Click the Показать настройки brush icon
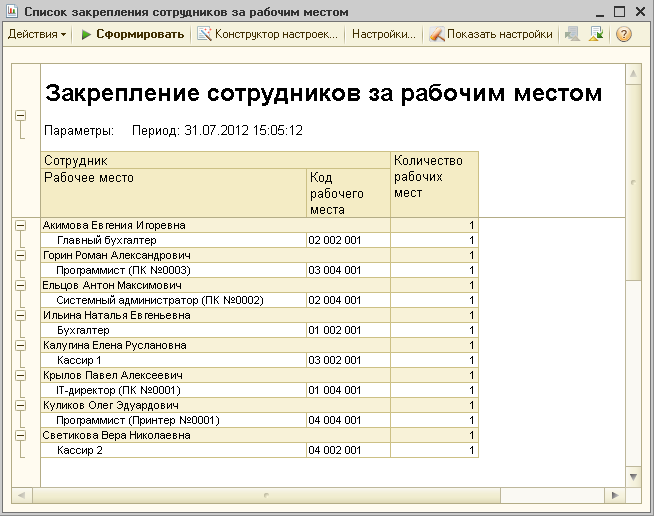 (x=437, y=34)
